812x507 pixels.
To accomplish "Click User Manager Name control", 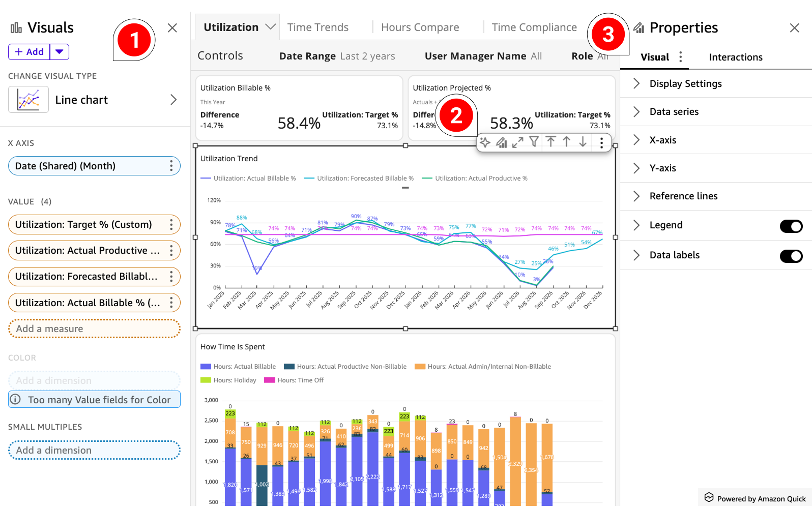I will tap(483, 56).
